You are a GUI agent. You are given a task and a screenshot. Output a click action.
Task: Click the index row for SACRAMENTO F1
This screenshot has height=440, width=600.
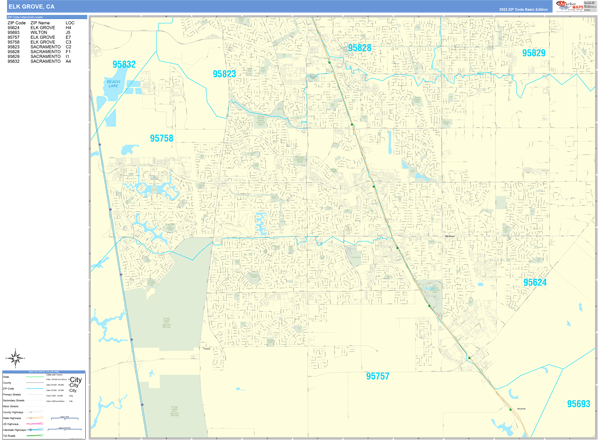39,52
